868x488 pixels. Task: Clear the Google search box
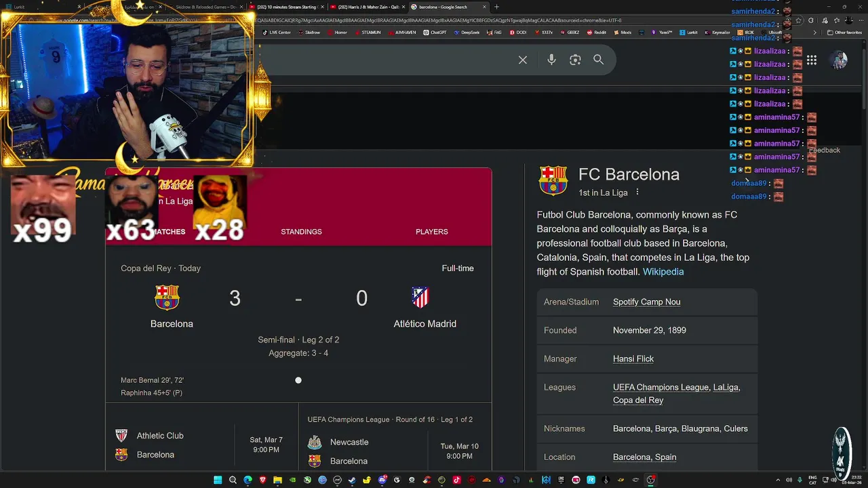pos(523,60)
